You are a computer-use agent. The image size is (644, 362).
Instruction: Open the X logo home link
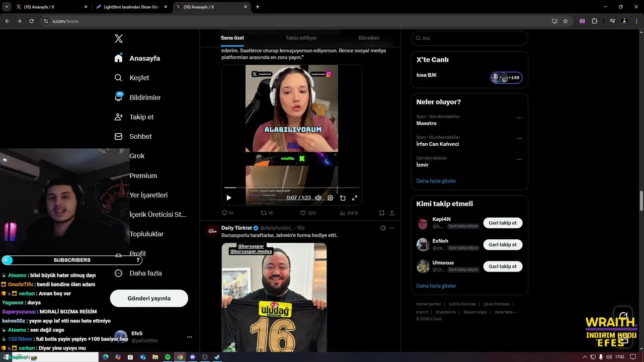pos(119,39)
